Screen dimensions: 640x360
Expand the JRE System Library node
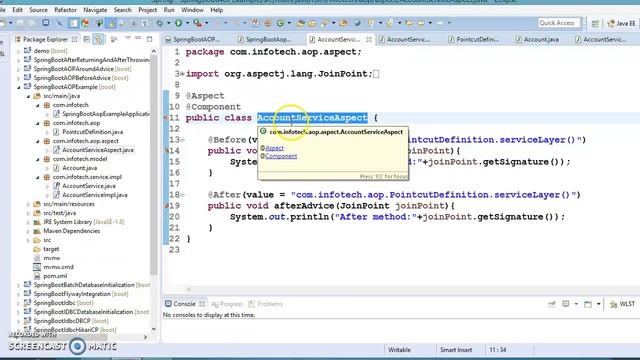[28, 222]
